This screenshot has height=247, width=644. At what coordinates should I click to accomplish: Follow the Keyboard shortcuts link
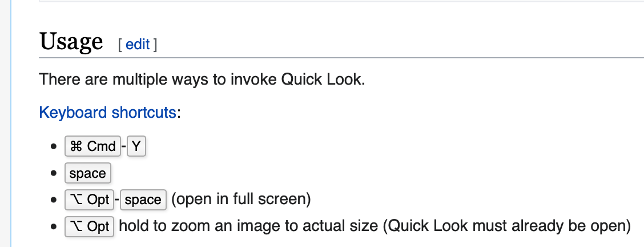pyautogui.click(x=107, y=112)
